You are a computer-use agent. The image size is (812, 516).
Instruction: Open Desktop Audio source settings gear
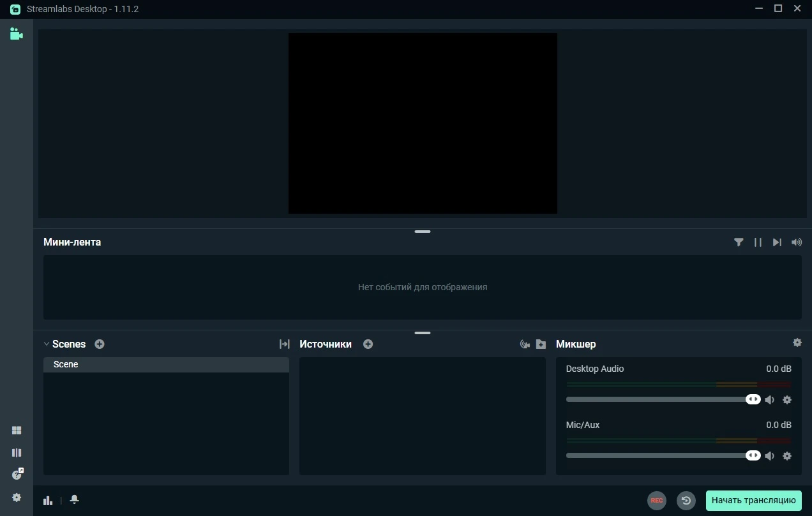(787, 400)
